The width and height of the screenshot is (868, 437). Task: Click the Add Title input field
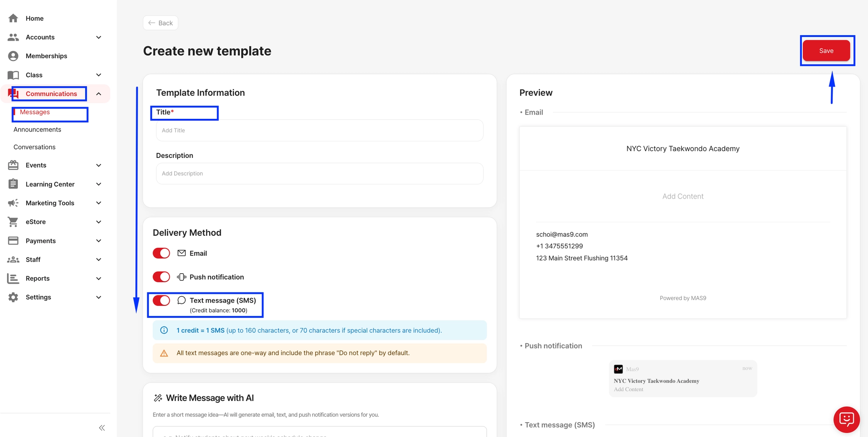click(x=320, y=130)
